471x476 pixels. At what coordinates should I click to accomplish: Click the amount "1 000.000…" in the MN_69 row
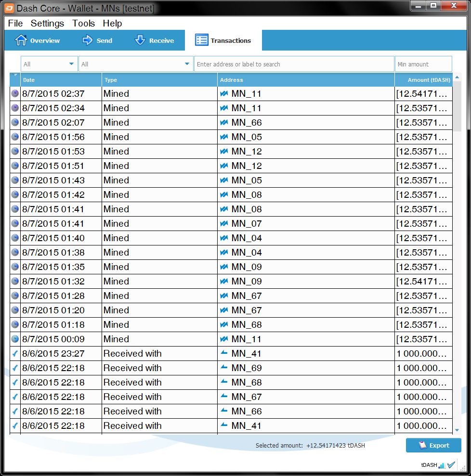pyautogui.click(x=422, y=368)
